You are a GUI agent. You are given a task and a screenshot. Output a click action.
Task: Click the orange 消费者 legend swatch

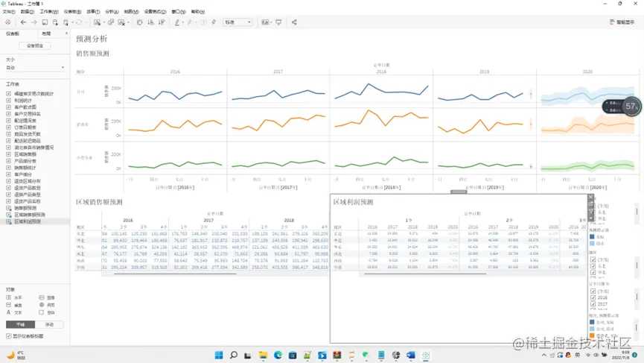tap(592, 335)
